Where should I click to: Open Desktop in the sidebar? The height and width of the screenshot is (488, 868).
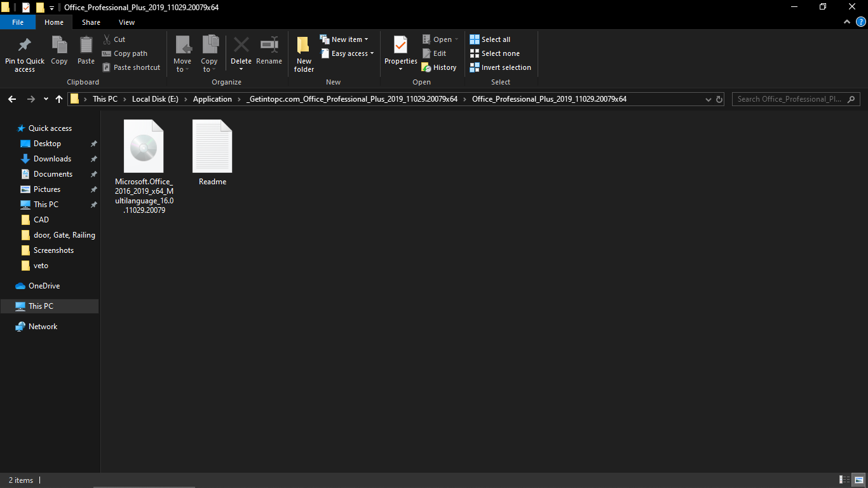47,144
